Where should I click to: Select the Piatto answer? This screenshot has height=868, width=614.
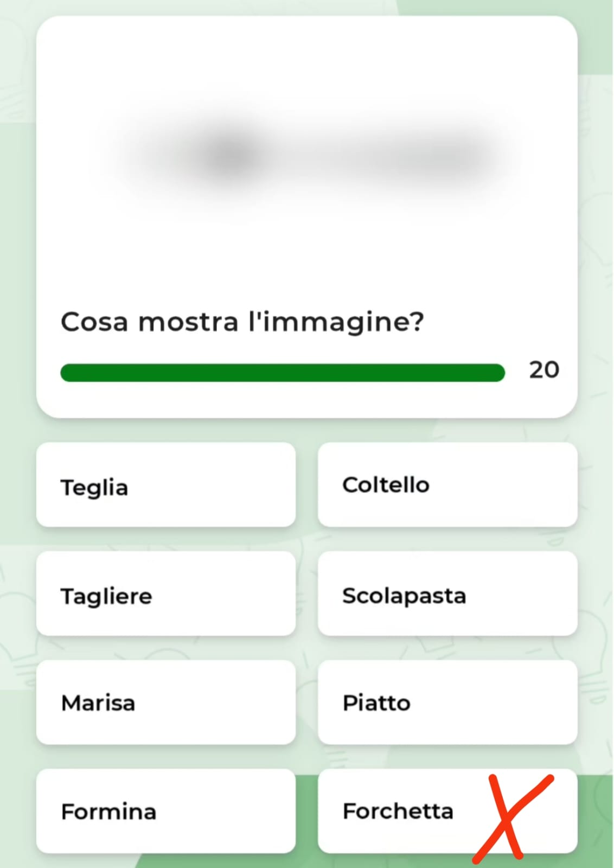(447, 703)
